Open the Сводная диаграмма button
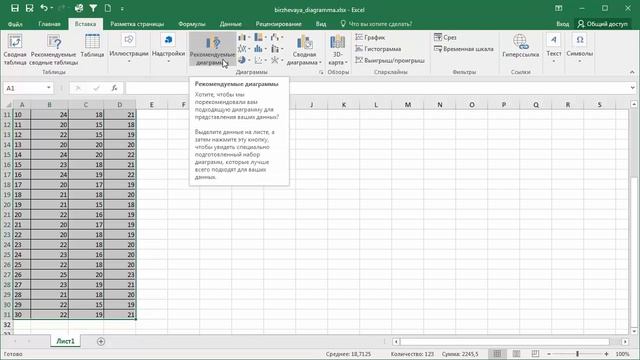Image resolution: width=640 pixels, height=360 pixels. pos(304,49)
